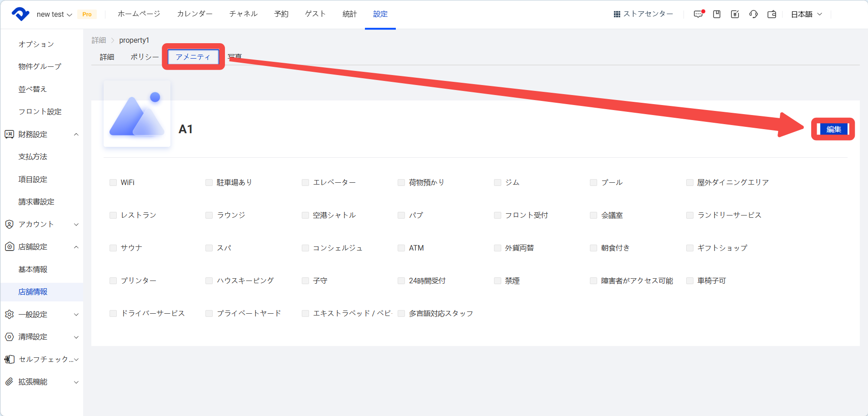868x416 pixels.
Task: Open the ゲスト menu
Action: click(x=315, y=14)
